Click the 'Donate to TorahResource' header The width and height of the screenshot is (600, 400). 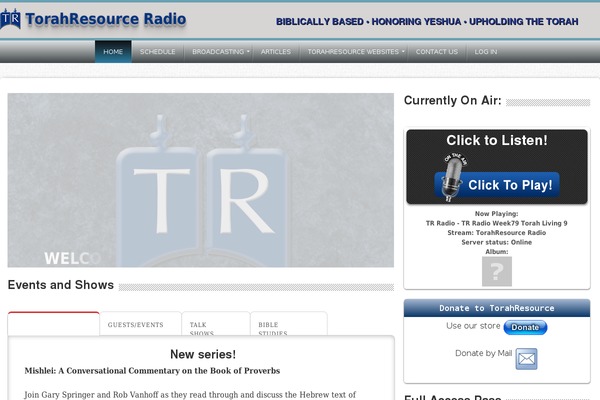pos(497,308)
